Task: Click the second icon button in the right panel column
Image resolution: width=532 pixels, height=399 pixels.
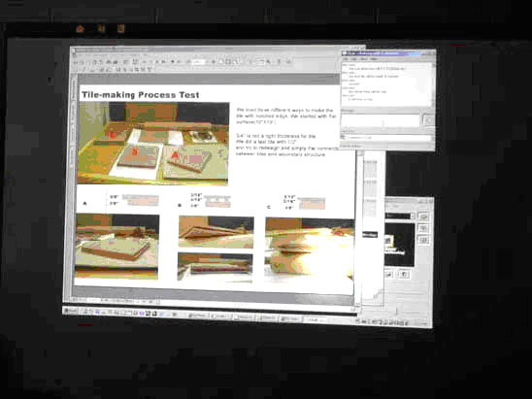Action: pyautogui.click(x=423, y=228)
